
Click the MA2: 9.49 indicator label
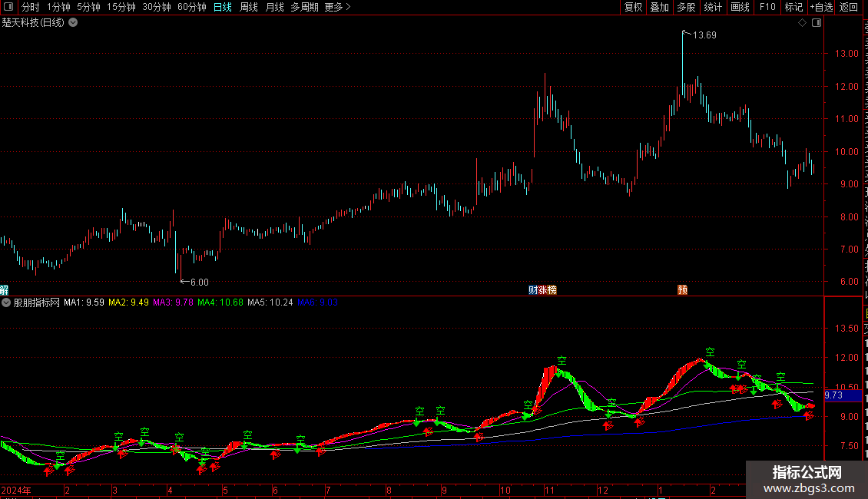[x=128, y=302]
